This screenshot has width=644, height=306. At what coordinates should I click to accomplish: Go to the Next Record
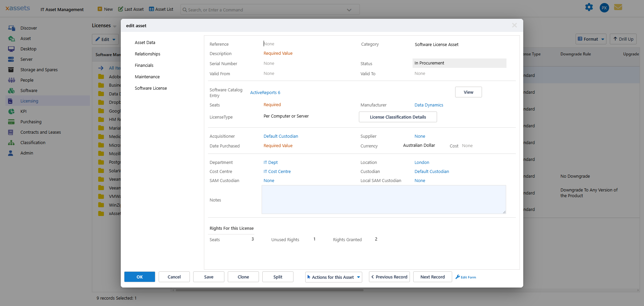[x=432, y=277]
